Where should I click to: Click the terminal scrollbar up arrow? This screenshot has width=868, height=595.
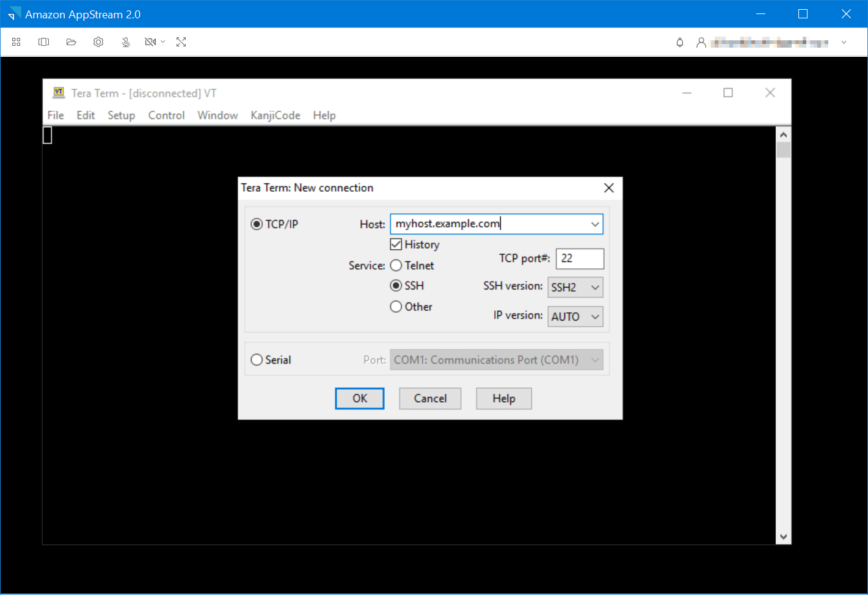(x=784, y=134)
